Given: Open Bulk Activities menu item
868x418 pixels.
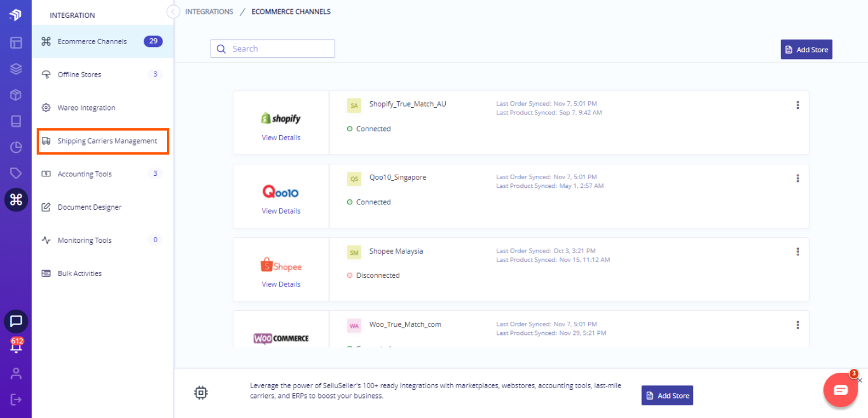Looking at the screenshot, I should [103, 274].
